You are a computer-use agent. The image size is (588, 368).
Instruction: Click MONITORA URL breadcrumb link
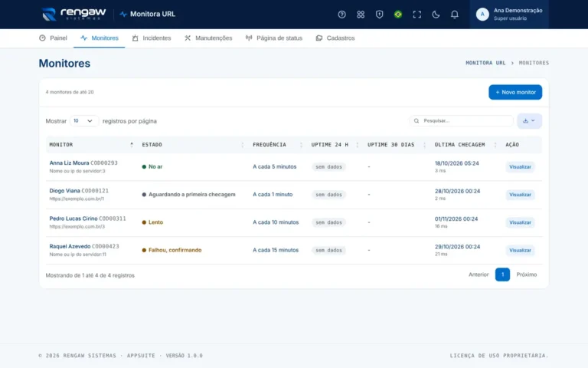pyautogui.click(x=485, y=63)
